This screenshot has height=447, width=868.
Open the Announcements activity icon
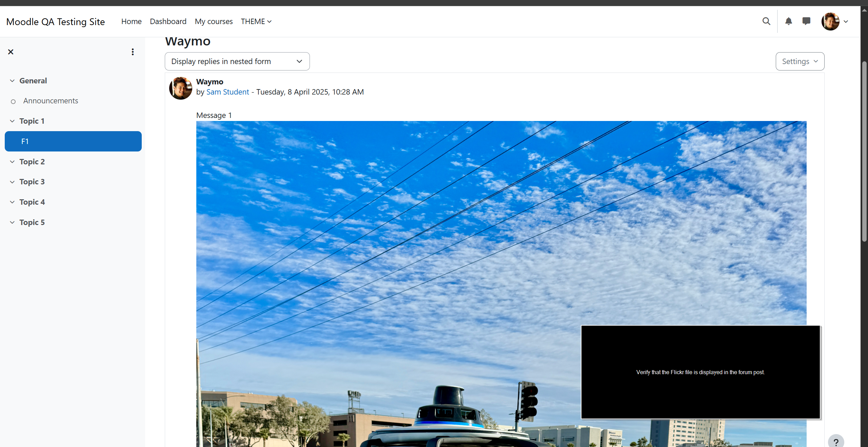coord(13,101)
